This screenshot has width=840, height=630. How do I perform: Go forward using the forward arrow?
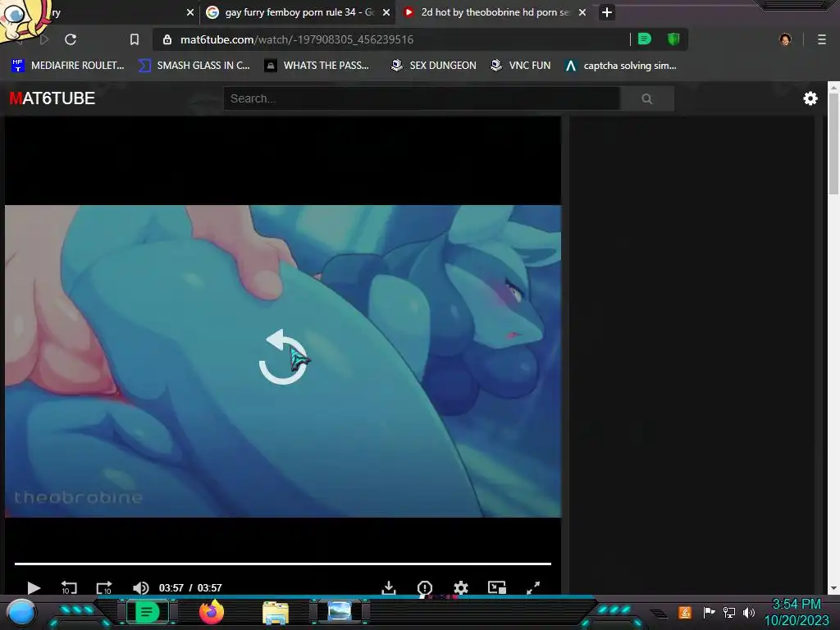pos(44,39)
